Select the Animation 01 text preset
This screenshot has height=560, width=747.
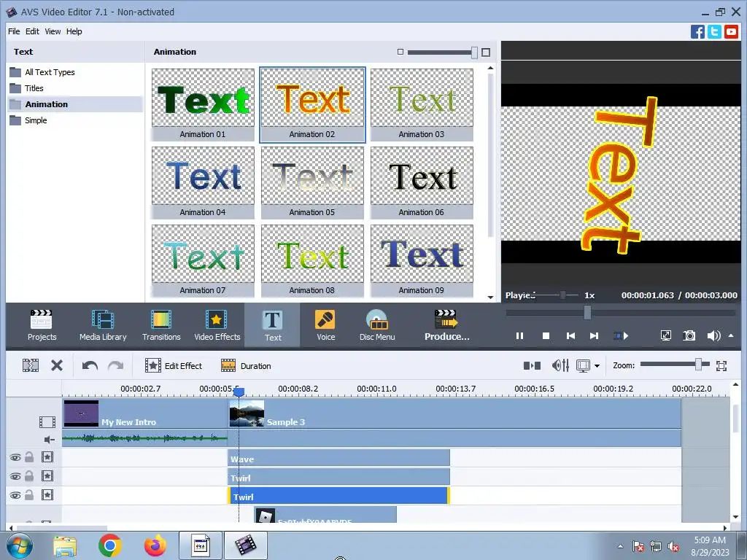click(x=203, y=105)
